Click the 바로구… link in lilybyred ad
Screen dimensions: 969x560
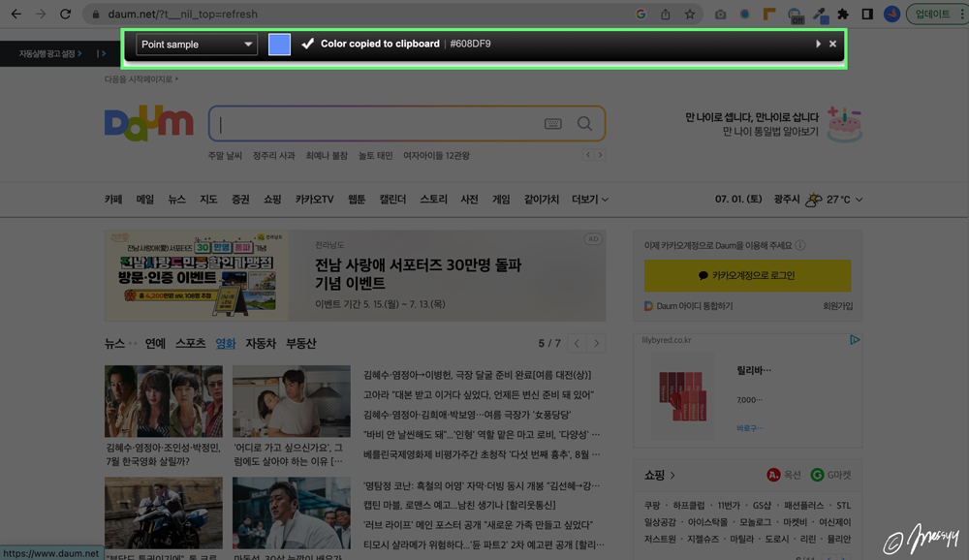750,427
